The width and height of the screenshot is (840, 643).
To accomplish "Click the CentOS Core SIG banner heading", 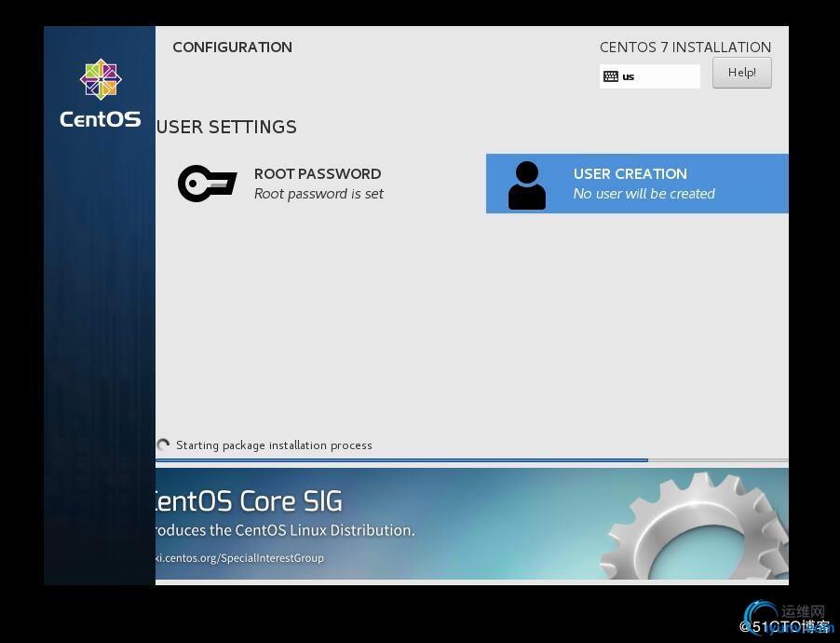I will [x=249, y=501].
